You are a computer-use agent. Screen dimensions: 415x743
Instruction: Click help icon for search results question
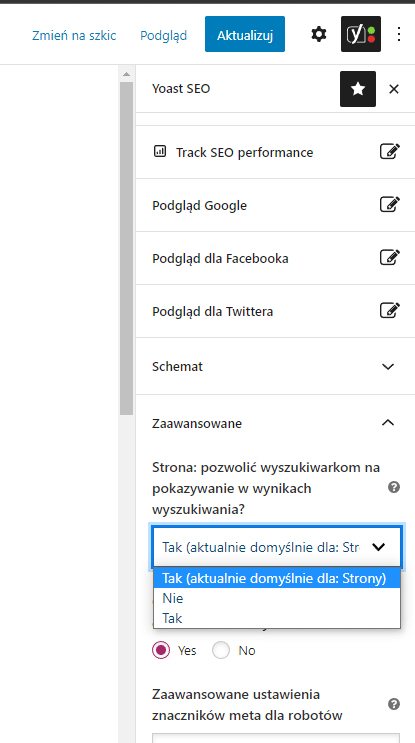point(394,487)
